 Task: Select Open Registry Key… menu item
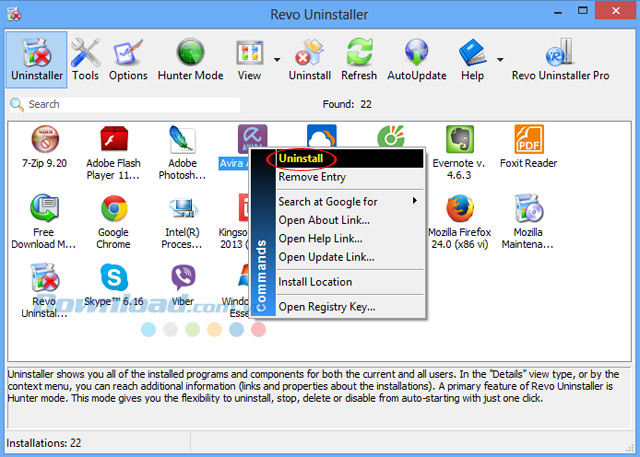tap(326, 307)
